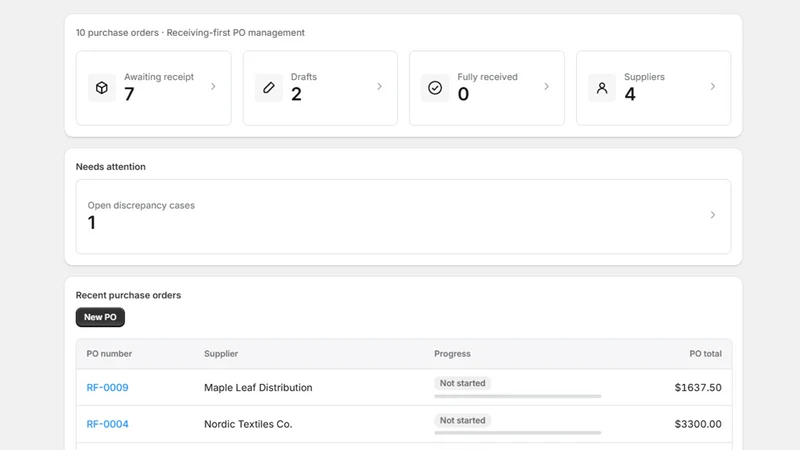Click the pencil icon in Drafts card
This screenshot has width=800, height=450.
click(x=269, y=88)
